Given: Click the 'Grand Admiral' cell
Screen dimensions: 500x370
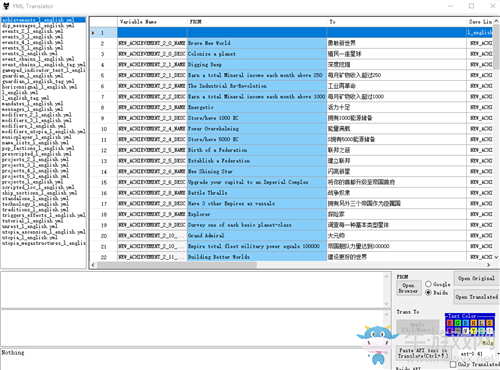Looking at the screenshot, I should (x=257, y=235).
